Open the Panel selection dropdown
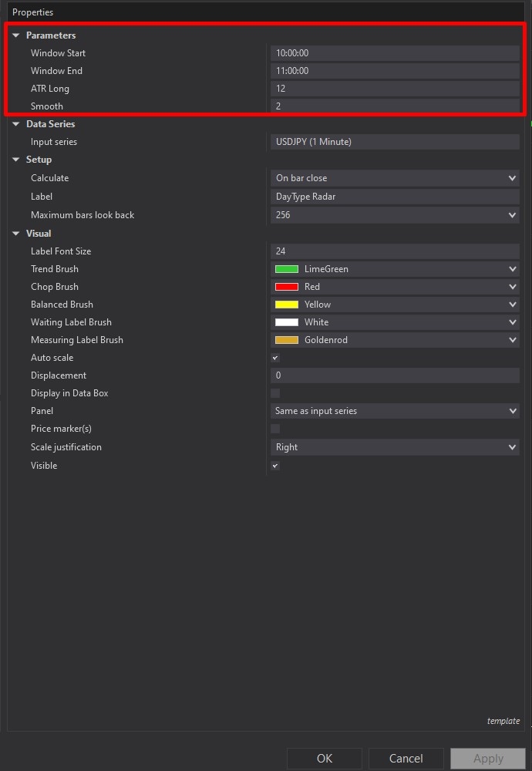Image resolution: width=532 pixels, height=771 pixels. (x=394, y=410)
